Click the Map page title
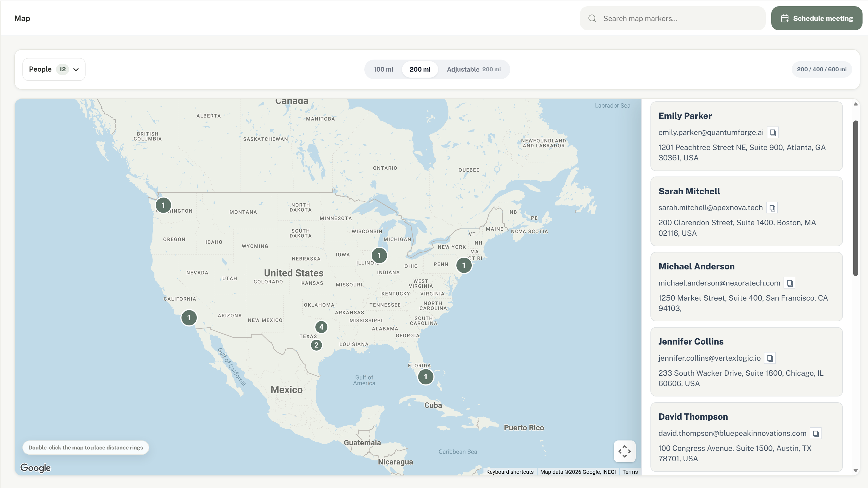Image resolution: width=868 pixels, height=488 pixels. click(22, 19)
